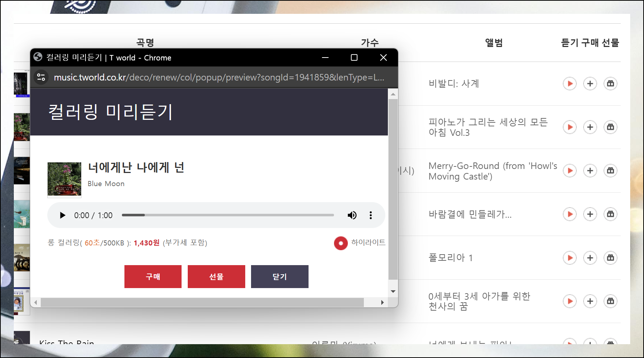
Task: Click gift icon for 피아노가 그리는 세상의 모든 아침 row
Action: pyautogui.click(x=611, y=127)
